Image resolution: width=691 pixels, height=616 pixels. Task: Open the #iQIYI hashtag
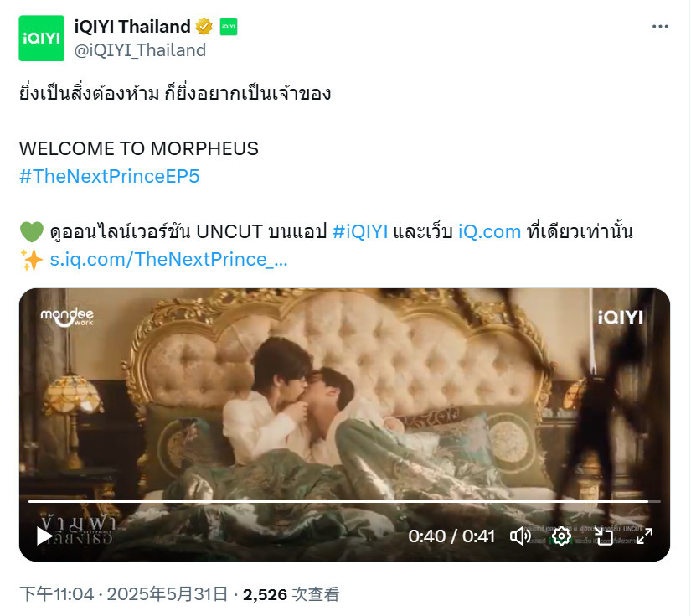(x=360, y=231)
